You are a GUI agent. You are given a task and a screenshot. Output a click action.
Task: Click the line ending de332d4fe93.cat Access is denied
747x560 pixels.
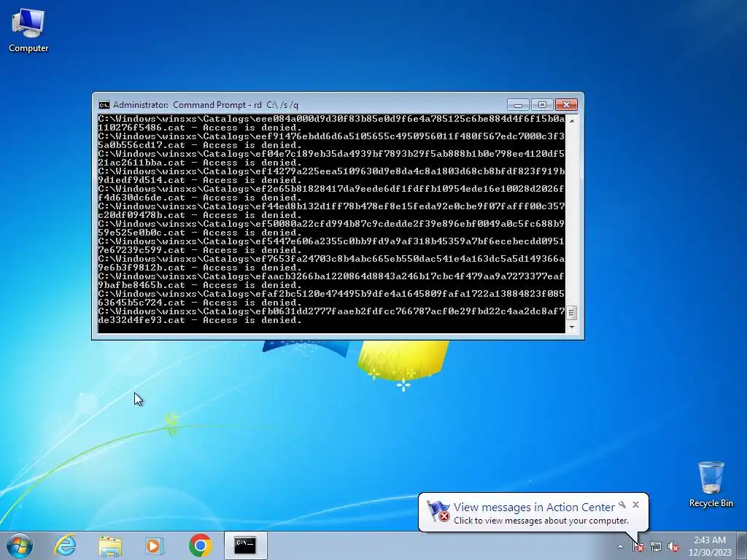pos(200,321)
